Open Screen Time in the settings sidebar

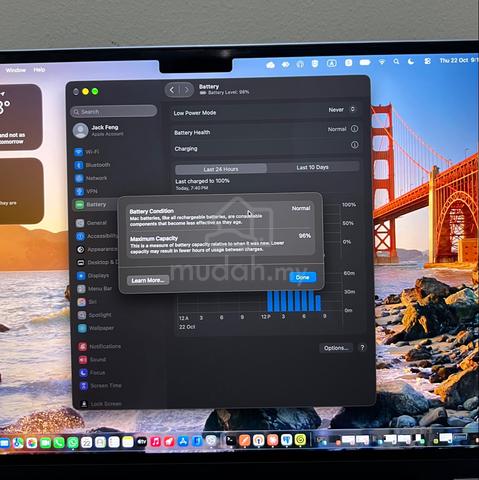point(101,386)
